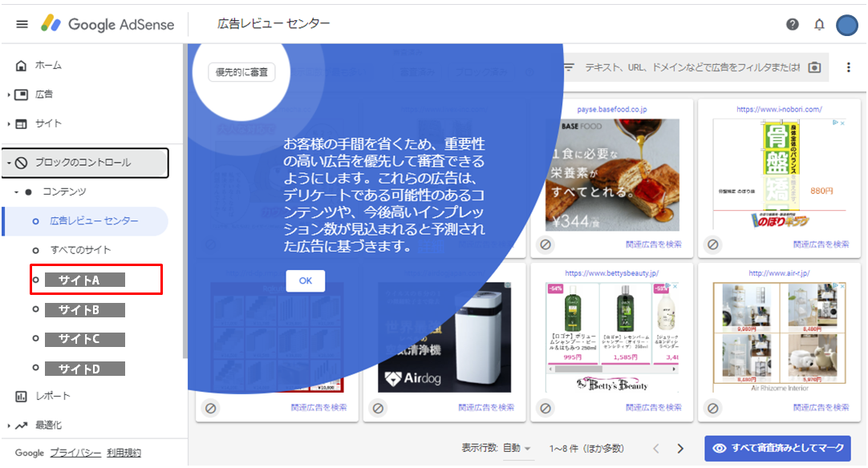The height and width of the screenshot is (468, 868).
Task: Open the https://www.bettysbeauty.jp/ URL
Action: coord(612,273)
